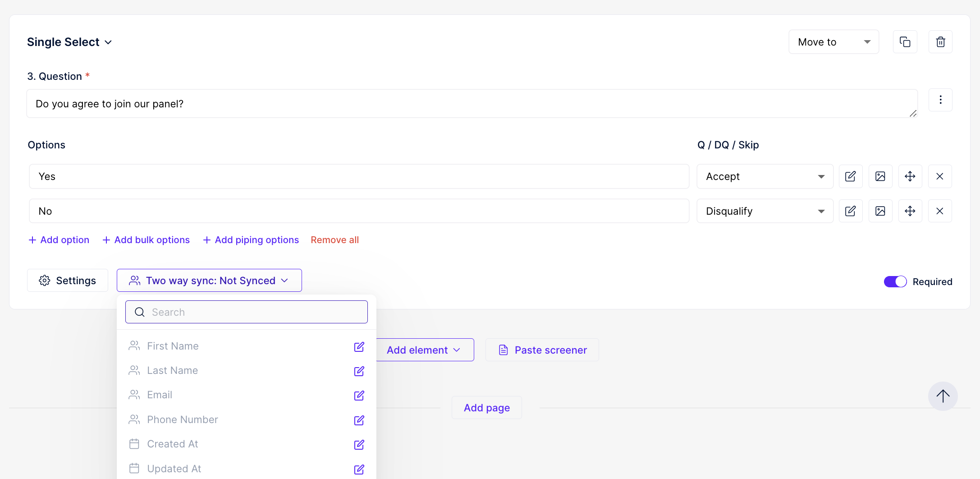Screen dimensions: 980x479
Task: Open the three-dot menu beside the question
Action: [x=940, y=100]
